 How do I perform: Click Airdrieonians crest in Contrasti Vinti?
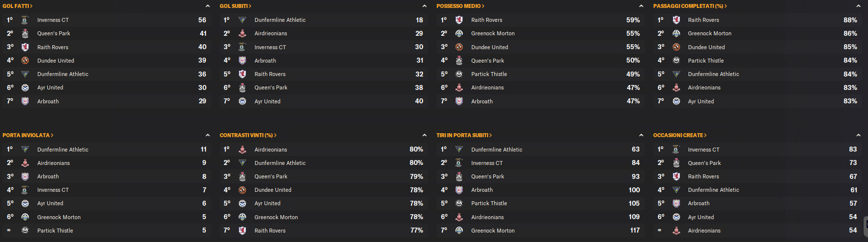click(242, 150)
